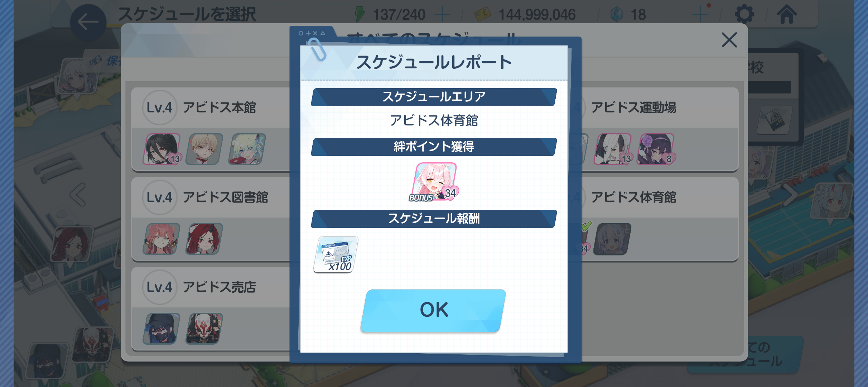Viewport: 868px width, 387px height.
Task: Tap the EXP x100 reward item
Action: click(336, 254)
